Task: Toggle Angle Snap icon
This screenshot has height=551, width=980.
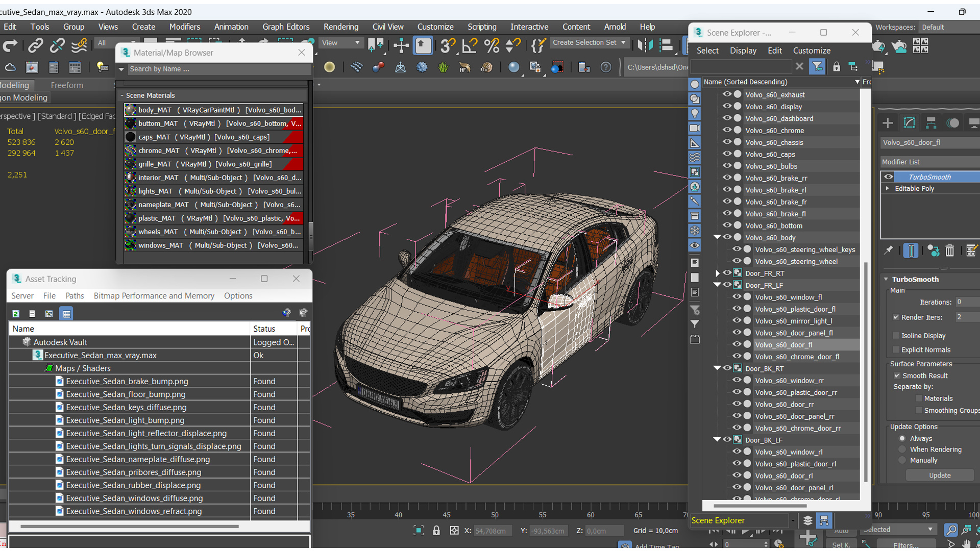Action: point(470,46)
